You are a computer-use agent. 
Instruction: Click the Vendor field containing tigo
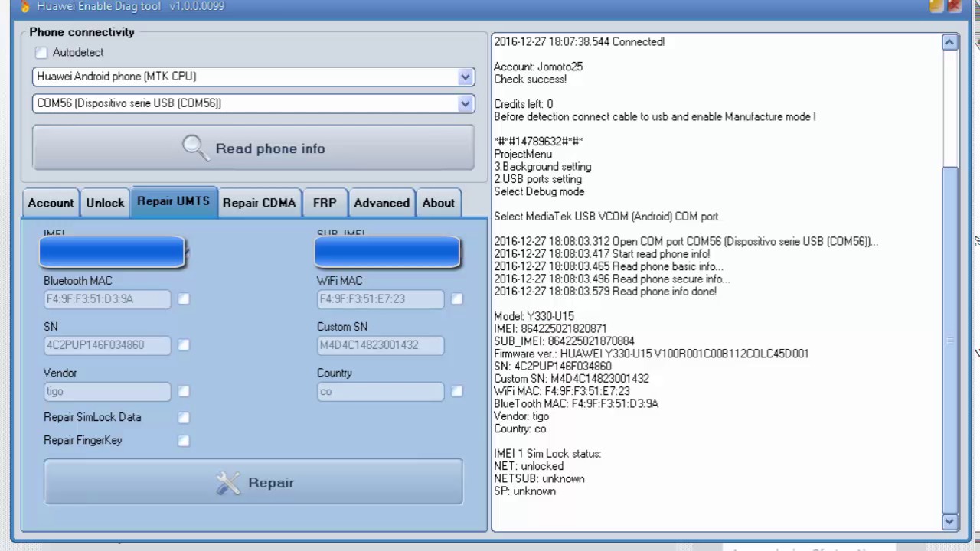coord(107,391)
